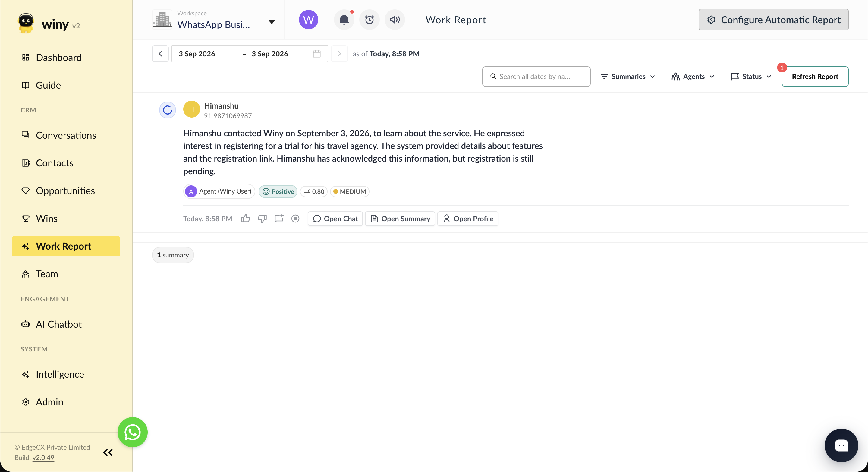
Task: Click the Work Report page title
Action: click(x=456, y=20)
